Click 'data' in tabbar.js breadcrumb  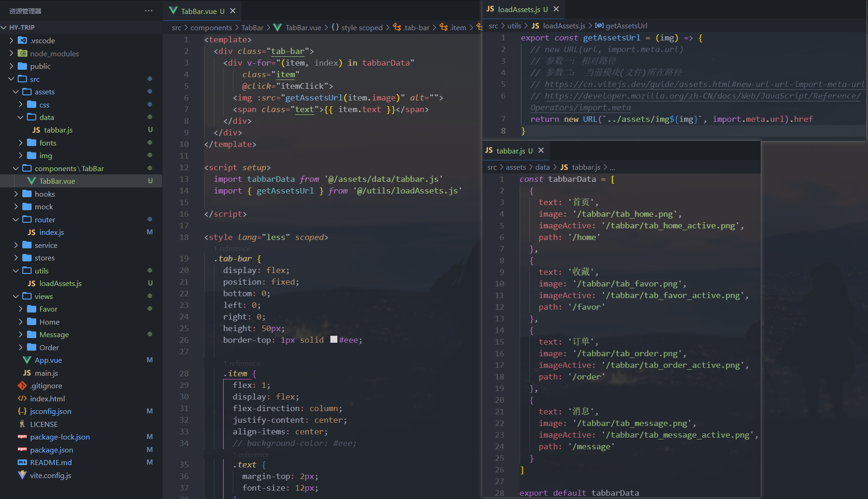[x=542, y=167]
